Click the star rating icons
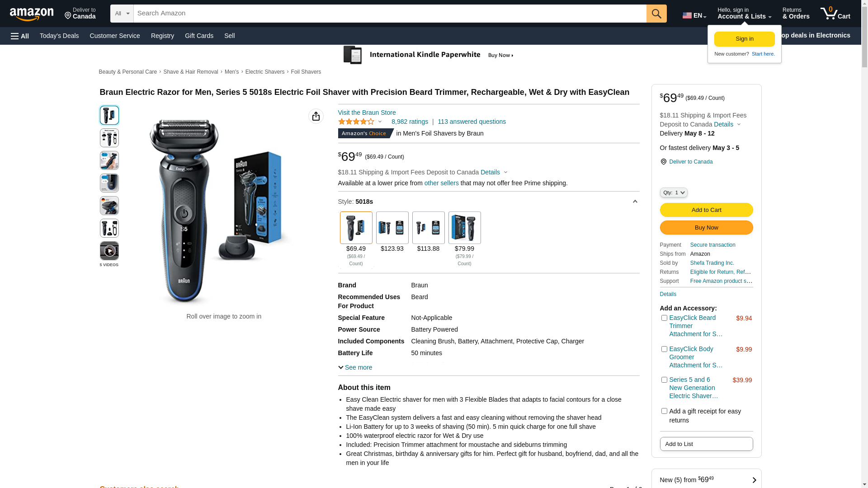Image resolution: width=868 pixels, height=488 pixels. coord(356,122)
